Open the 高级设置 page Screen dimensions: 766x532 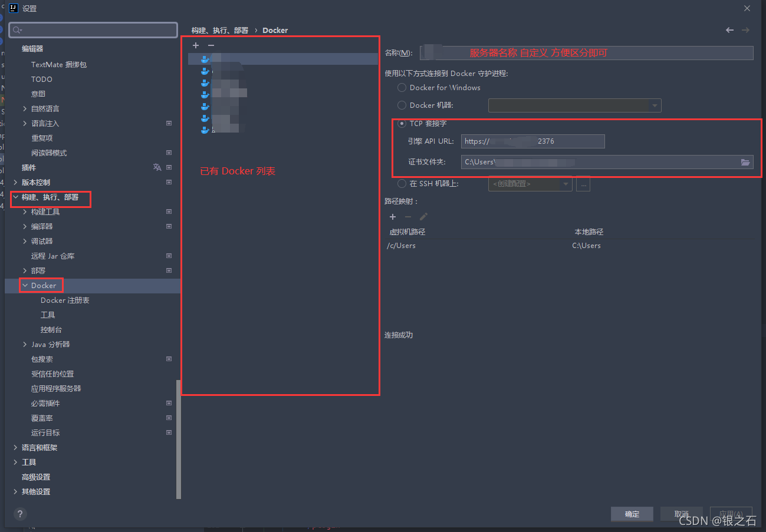click(36, 477)
